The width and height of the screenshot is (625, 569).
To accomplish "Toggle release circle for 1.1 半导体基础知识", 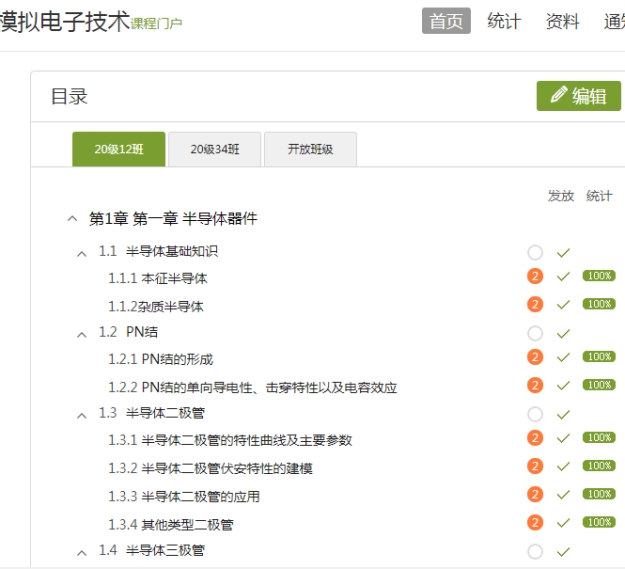I will [535, 252].
